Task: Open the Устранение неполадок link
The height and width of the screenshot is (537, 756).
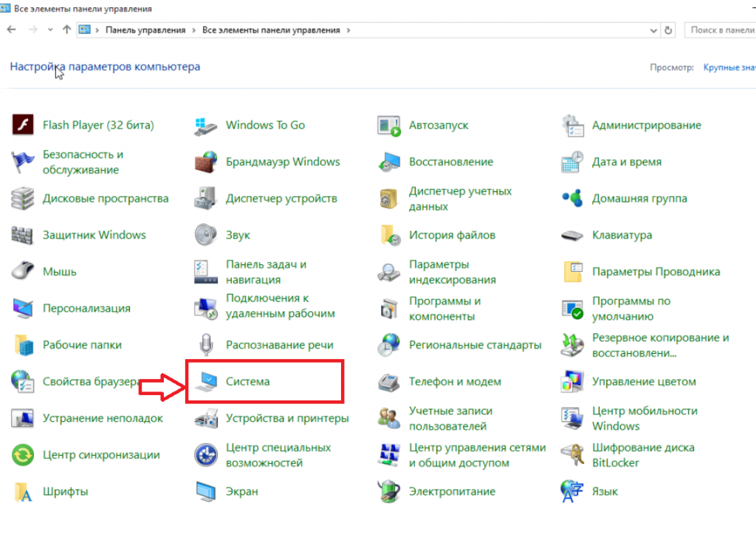Action: pos(103,418)
